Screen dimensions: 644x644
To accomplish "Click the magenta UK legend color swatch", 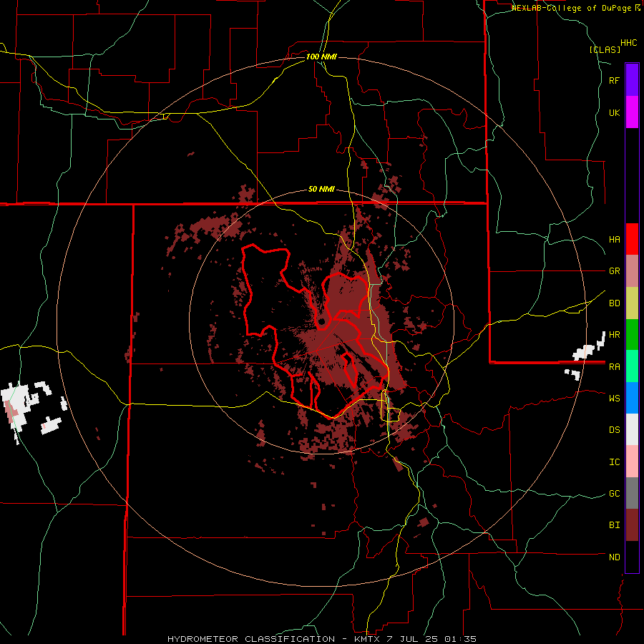I will coord(632,112).
